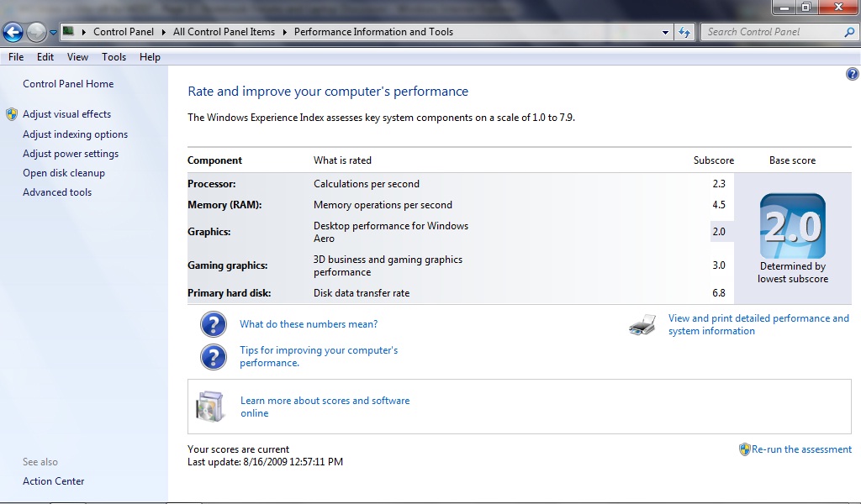Click question icon beside Tips for improving
Screen dimensions: 861x504
coord(213,357)
